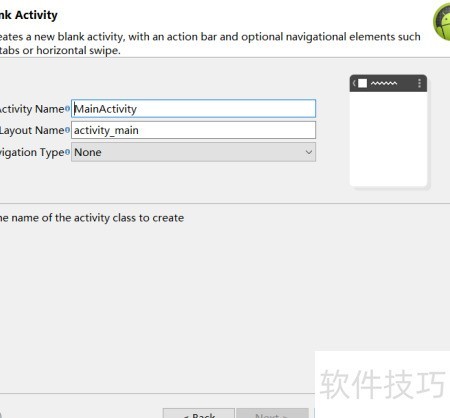Go to the previous wizard page with Back

point(199,413)
